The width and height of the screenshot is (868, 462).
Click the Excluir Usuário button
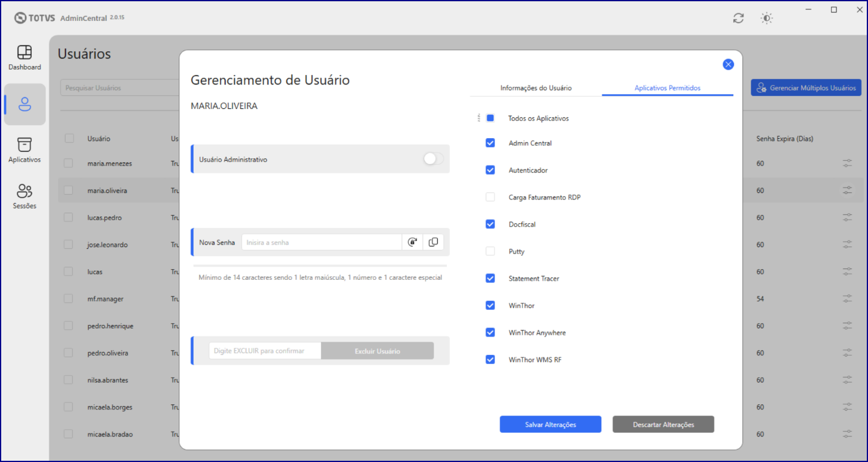377,351
